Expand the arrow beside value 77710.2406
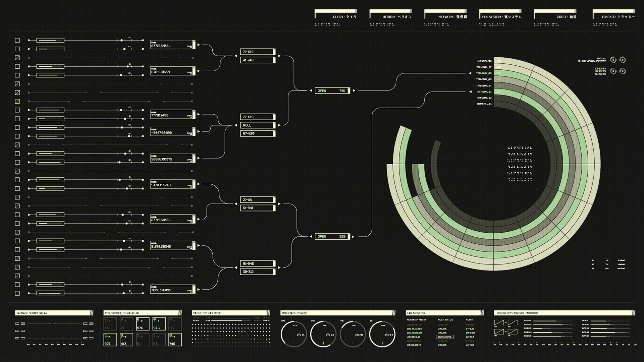Viewport: 644px width, 362px height. (199, 114)
